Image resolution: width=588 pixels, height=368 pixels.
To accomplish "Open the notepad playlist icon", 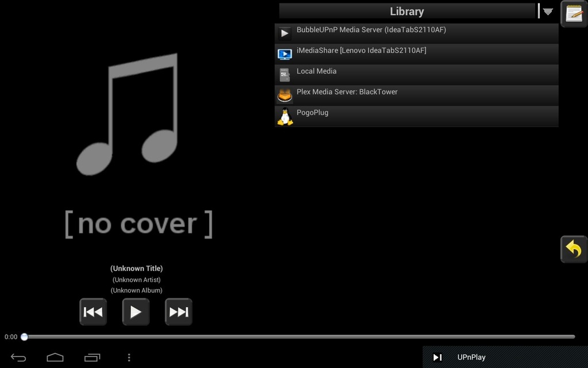I will 574,14.
